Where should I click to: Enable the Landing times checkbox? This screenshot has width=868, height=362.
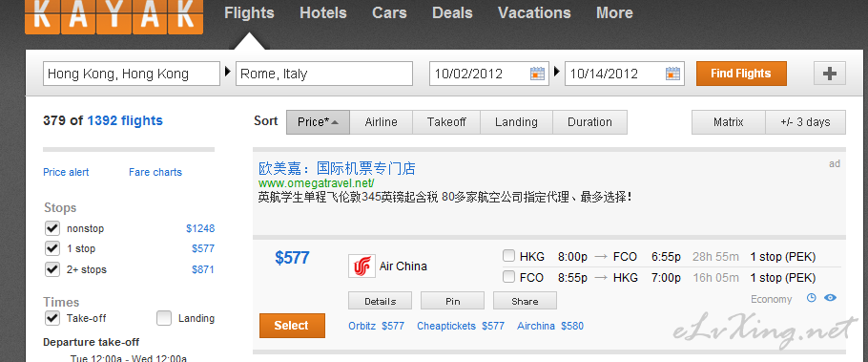(x=164, y=318)
